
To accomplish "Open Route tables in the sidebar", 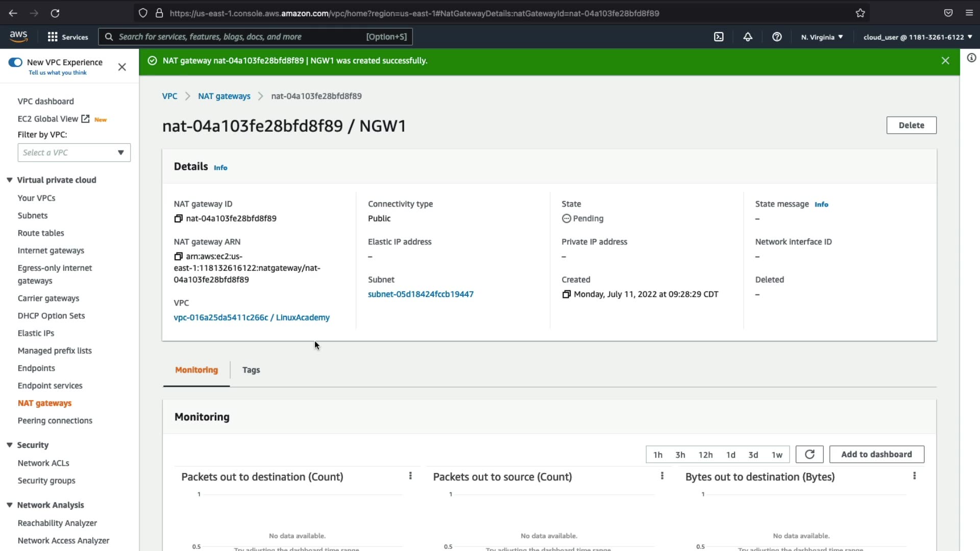I will [x=41, y=233].
